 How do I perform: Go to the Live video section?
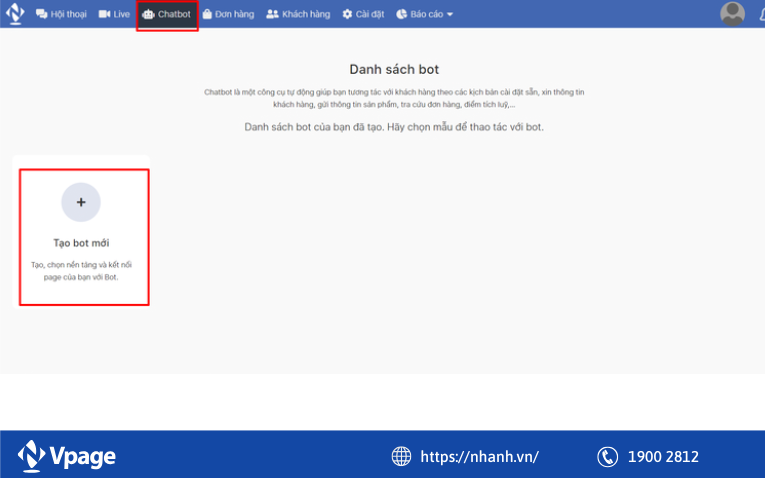pos(114,14)
